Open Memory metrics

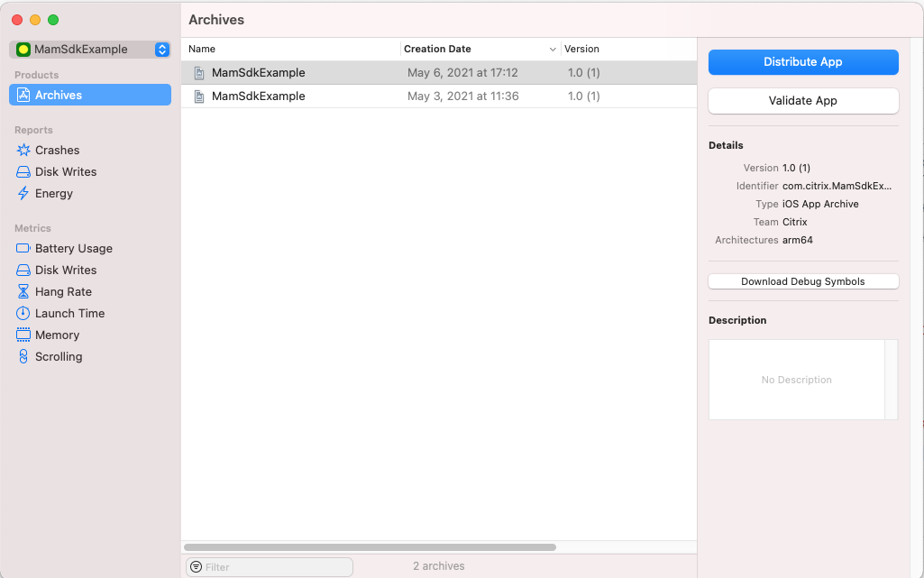[x=57, y=335]
